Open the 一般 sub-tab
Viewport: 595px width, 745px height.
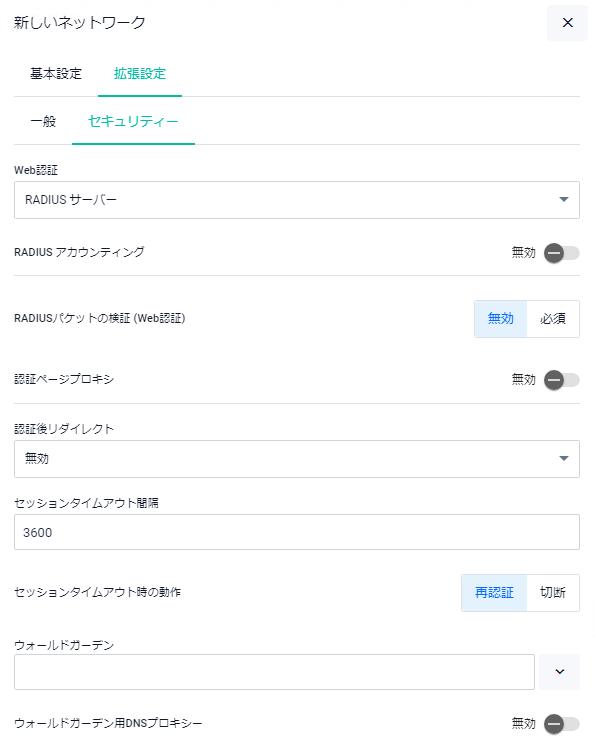pyautogui.click(x=43, y=122)
